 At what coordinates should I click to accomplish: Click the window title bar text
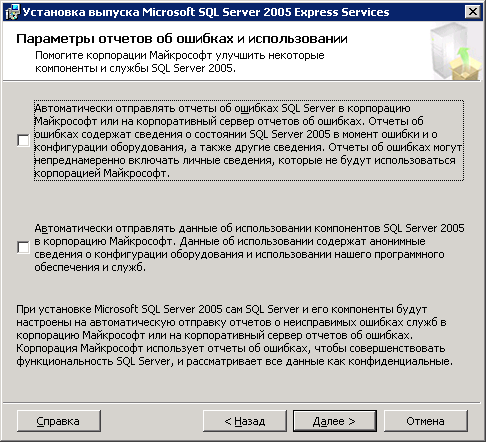click(206, 12)
